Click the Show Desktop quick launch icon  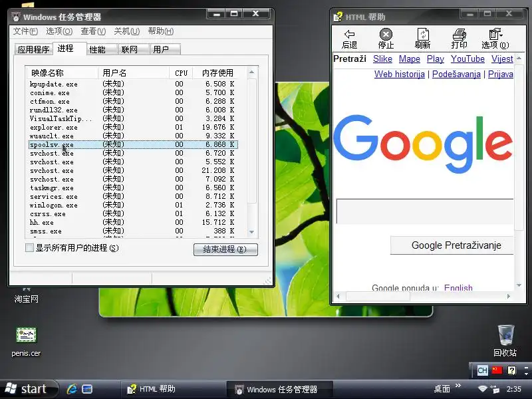87,389
